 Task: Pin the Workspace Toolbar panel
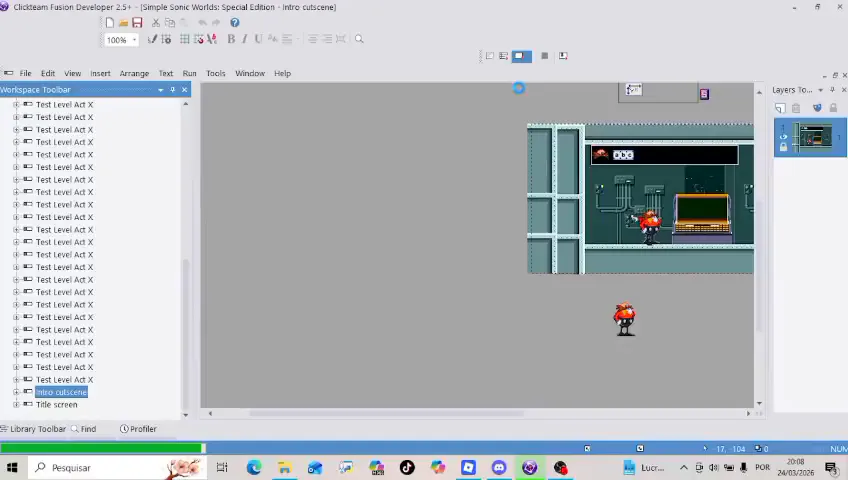(x=173, y=90)
